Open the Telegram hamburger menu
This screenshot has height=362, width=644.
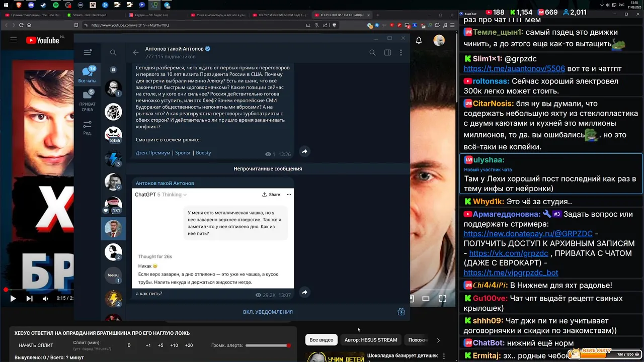(88, 52)
